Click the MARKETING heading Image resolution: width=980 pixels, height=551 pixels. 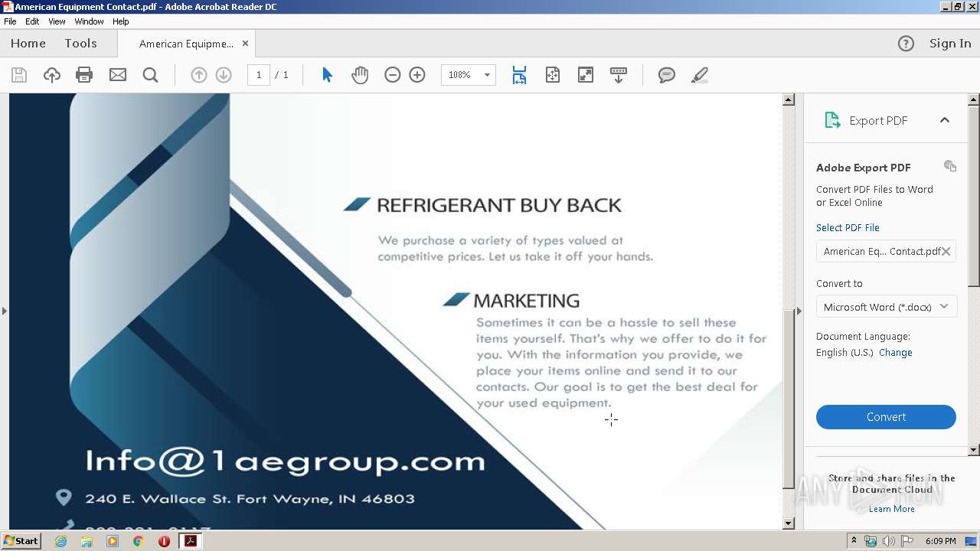tap(527, 301)
